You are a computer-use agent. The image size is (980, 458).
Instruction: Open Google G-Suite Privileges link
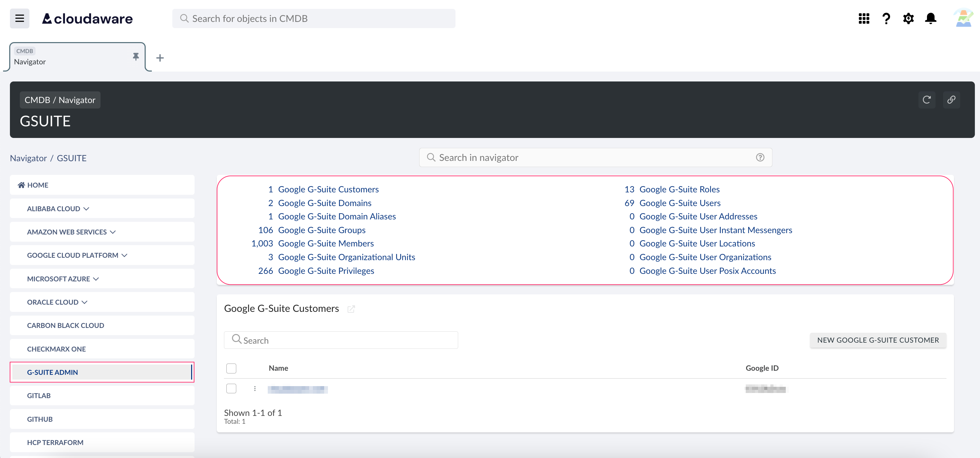point(326,271)
